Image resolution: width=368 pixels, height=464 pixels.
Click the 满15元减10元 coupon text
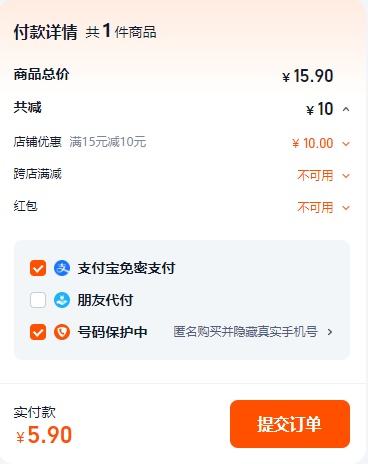click(108, 142)
